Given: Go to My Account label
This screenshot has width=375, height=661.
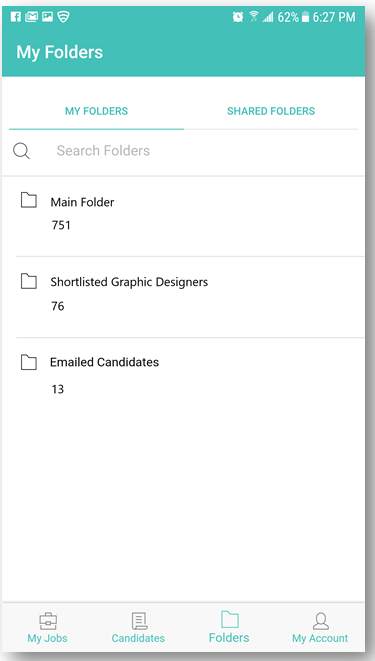Looking at the screenshot, I should pyautogui.click(x=320, y=638).
